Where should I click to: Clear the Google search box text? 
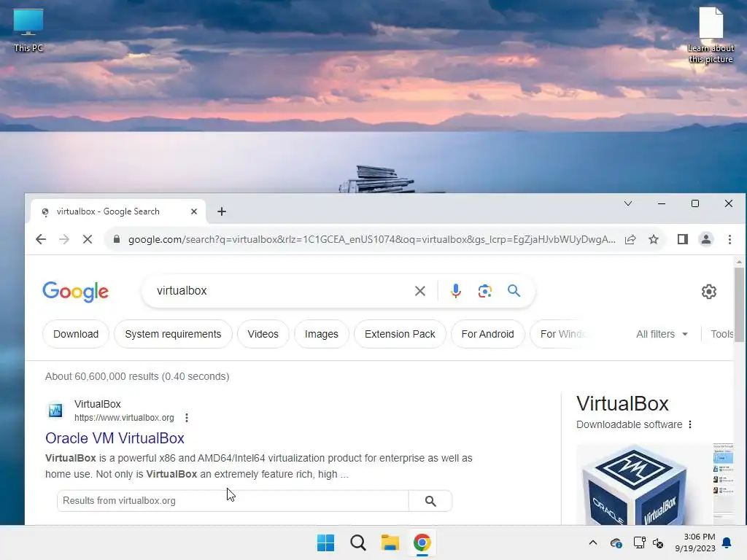pyautogui.click(x=419, y=291)
